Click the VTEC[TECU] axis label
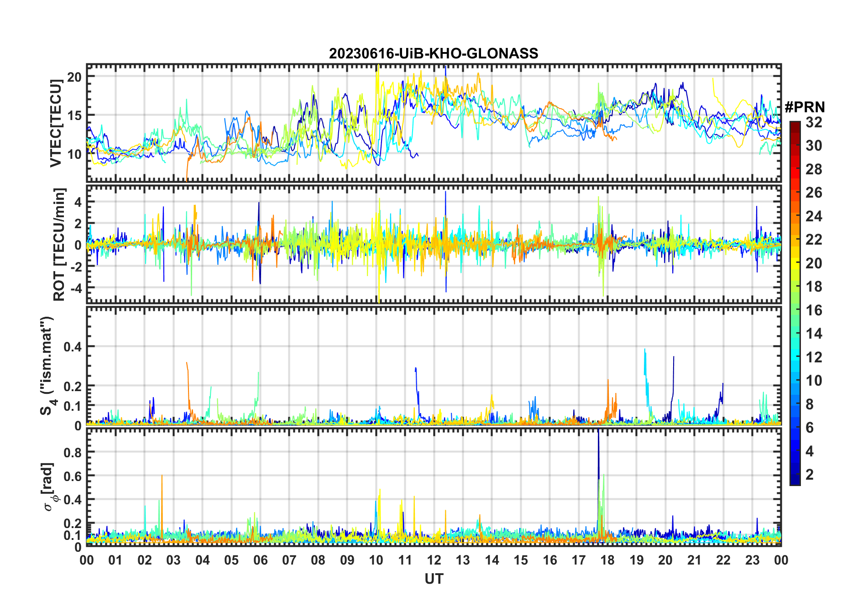Viewport: 868px width, 607px height. point(56,123)
